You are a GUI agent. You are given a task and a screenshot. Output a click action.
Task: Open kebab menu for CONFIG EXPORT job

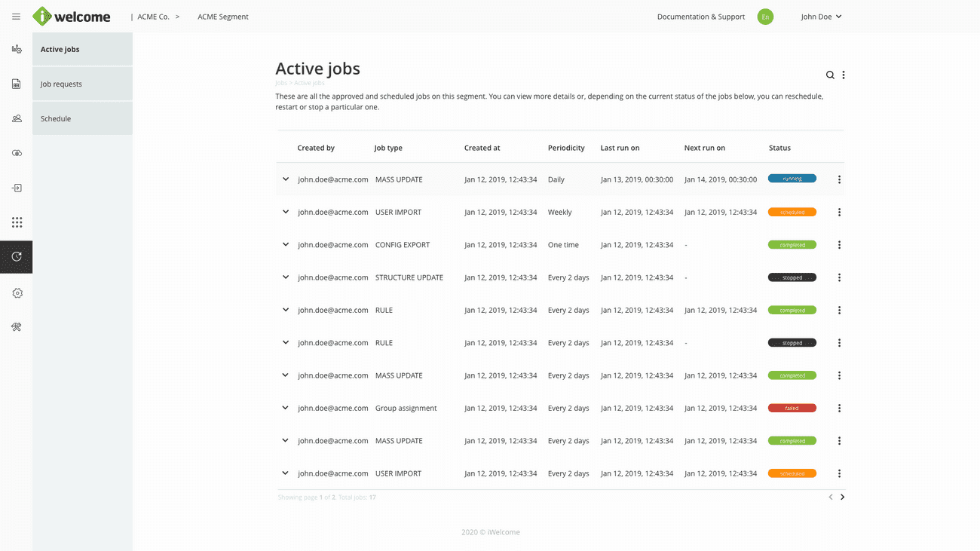pyautogui.click(x=839, y=245)
